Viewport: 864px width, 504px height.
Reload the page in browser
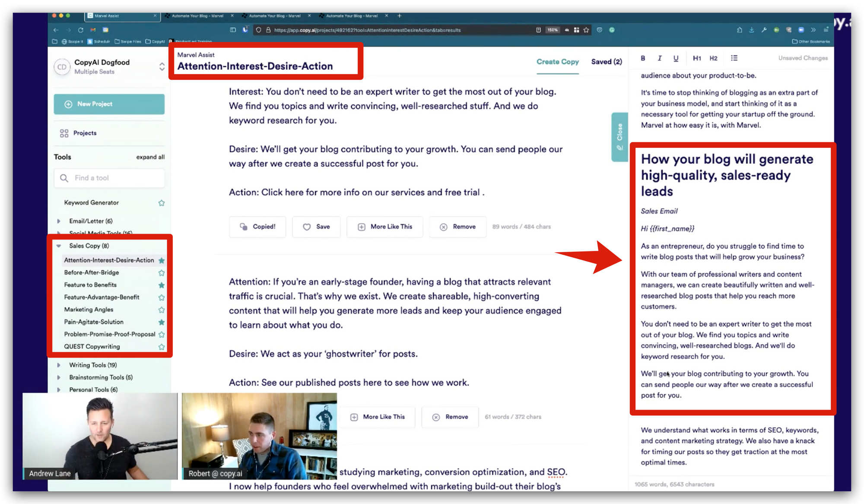(80, 30)
